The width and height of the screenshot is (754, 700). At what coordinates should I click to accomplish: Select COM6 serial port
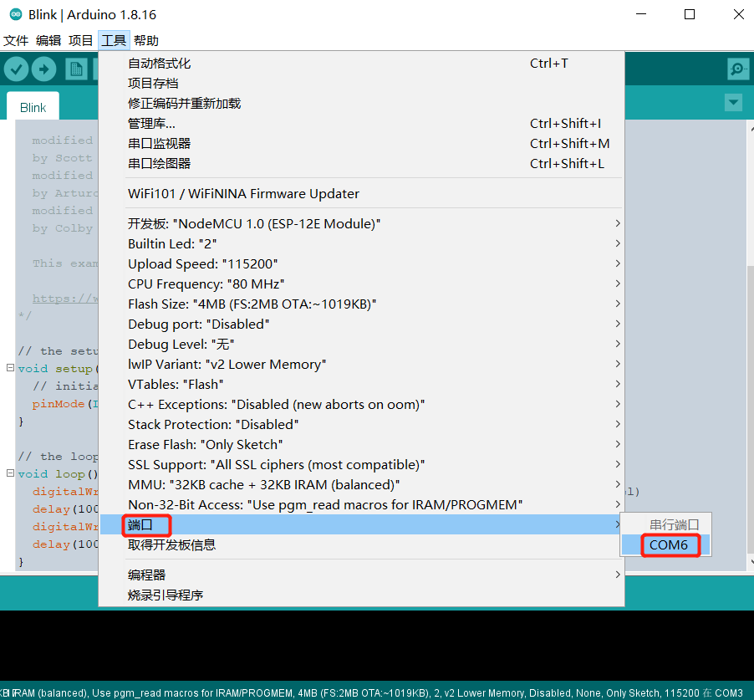point(665,545)
